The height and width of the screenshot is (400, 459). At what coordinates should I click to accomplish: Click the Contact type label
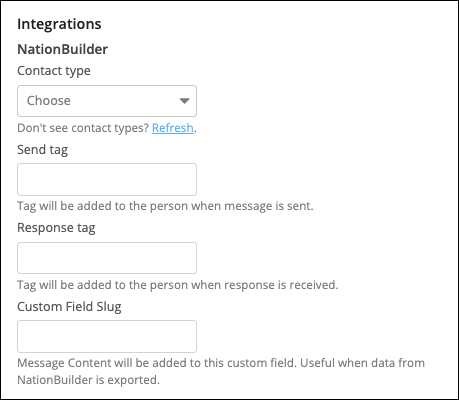[54, 71]
